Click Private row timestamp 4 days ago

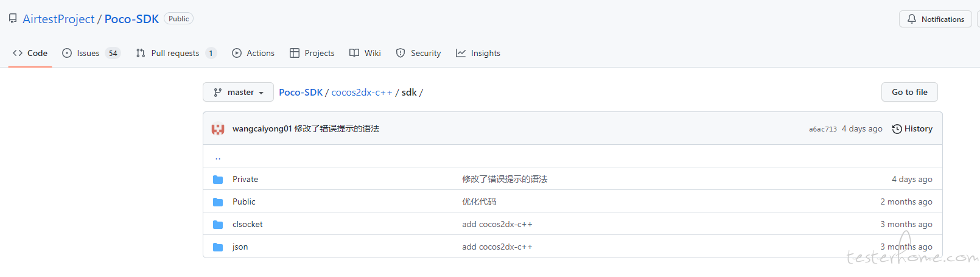(x=912, y=179)
